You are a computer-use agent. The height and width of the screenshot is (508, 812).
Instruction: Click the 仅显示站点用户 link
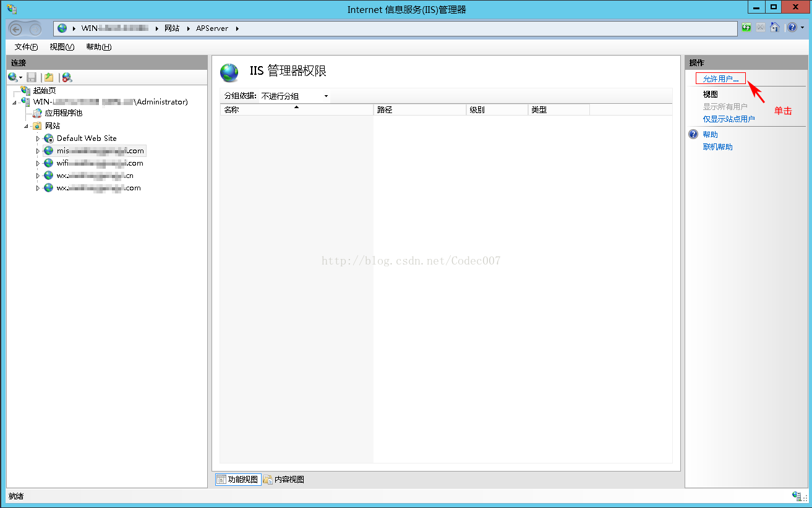729,119
